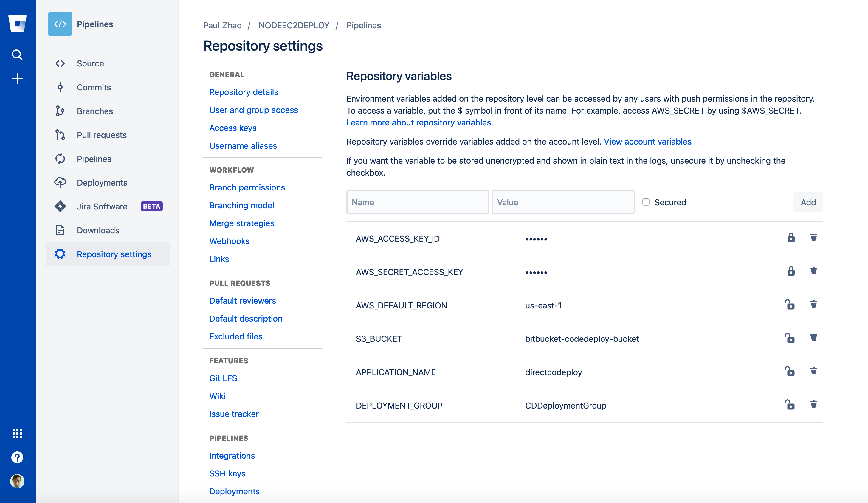Check the Secured checkbox
The width and height of the screenshot is (868, 503).
(x=646, y=202)
